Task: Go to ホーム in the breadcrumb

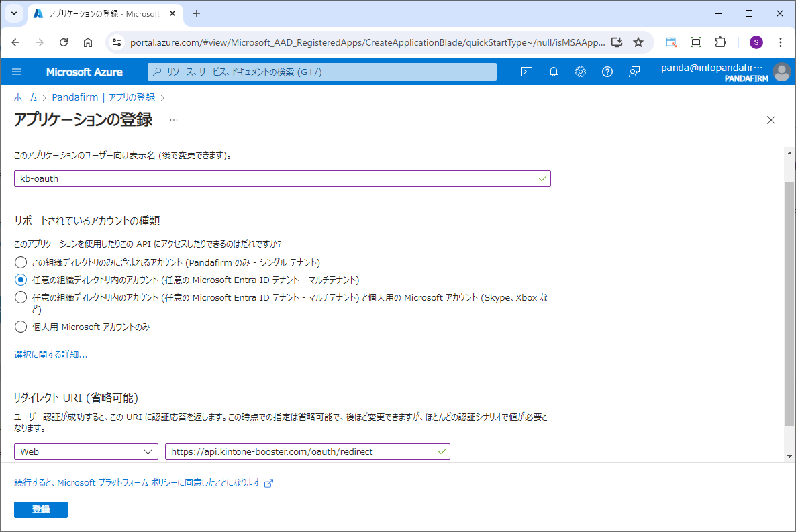Action: tap(26, 97)
